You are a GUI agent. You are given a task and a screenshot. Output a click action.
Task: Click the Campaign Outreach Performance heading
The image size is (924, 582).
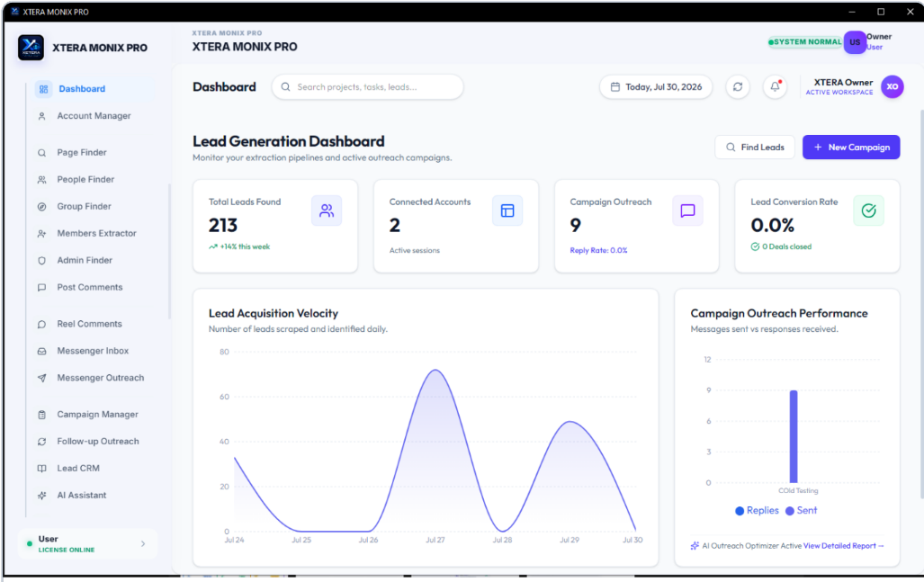[x=779, y=313]
